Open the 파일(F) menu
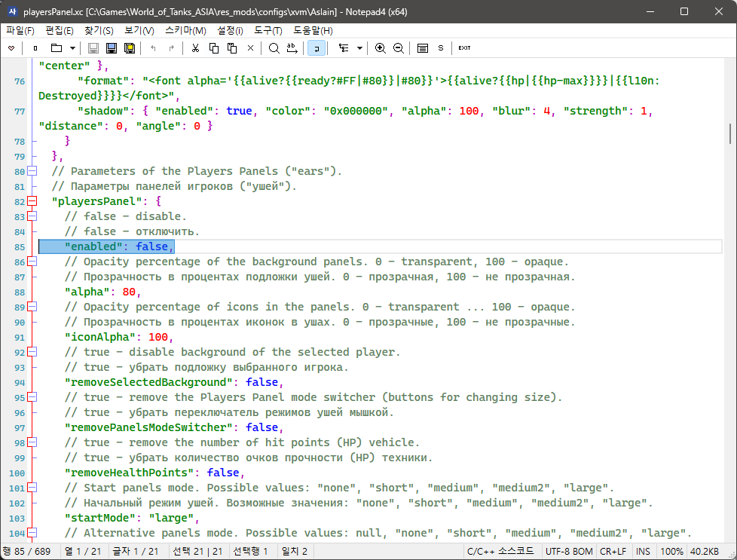Screen dimensions: 737x560 [20, 31]
